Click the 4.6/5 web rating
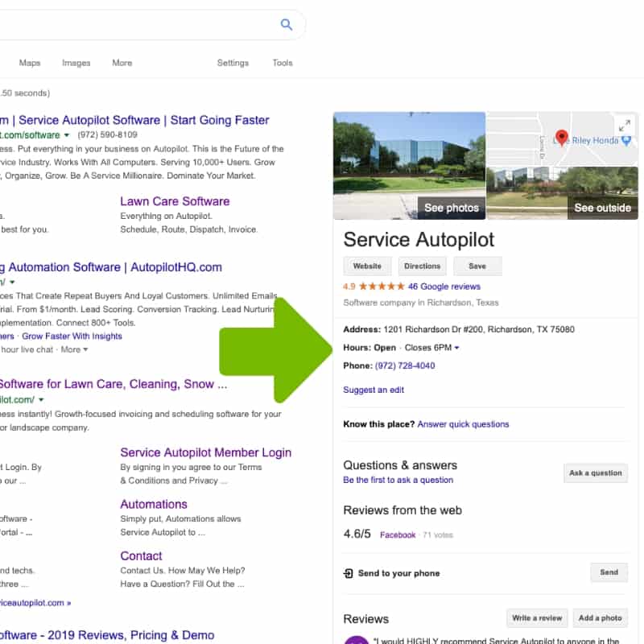Viewport: 644px width, 644px height. (x=357, y=534)
